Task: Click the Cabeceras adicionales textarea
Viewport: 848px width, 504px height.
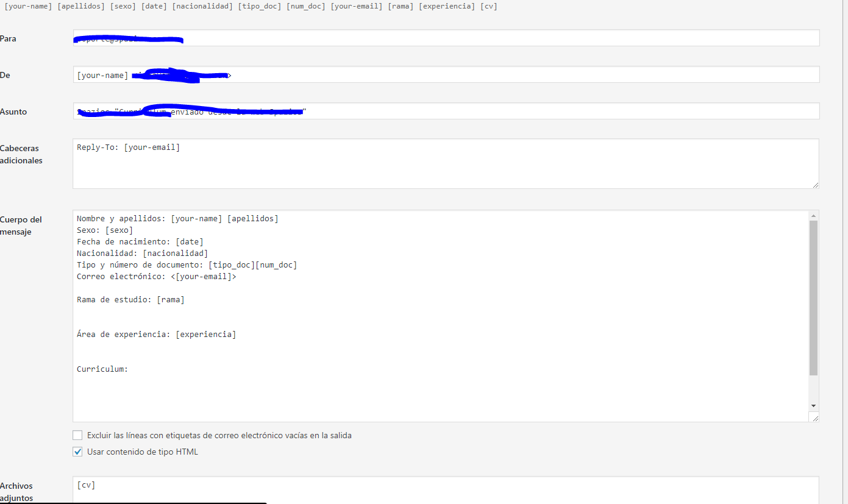Action: tap(446, 163)
